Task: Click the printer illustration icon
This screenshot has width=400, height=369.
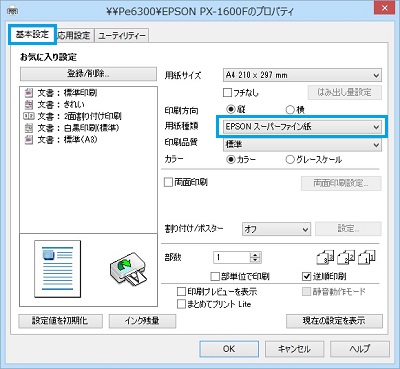Action: [128, 269]
